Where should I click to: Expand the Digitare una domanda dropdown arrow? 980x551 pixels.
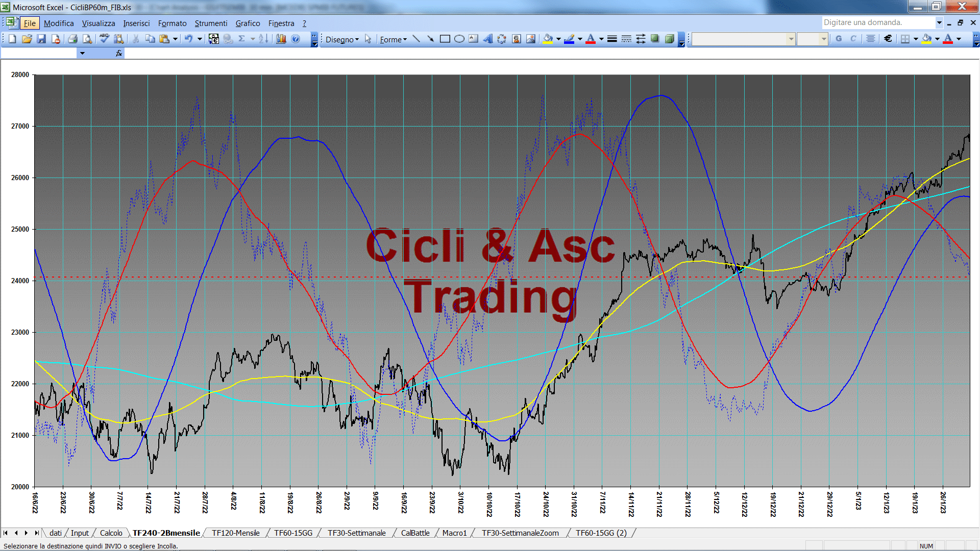tap(939, 22)
